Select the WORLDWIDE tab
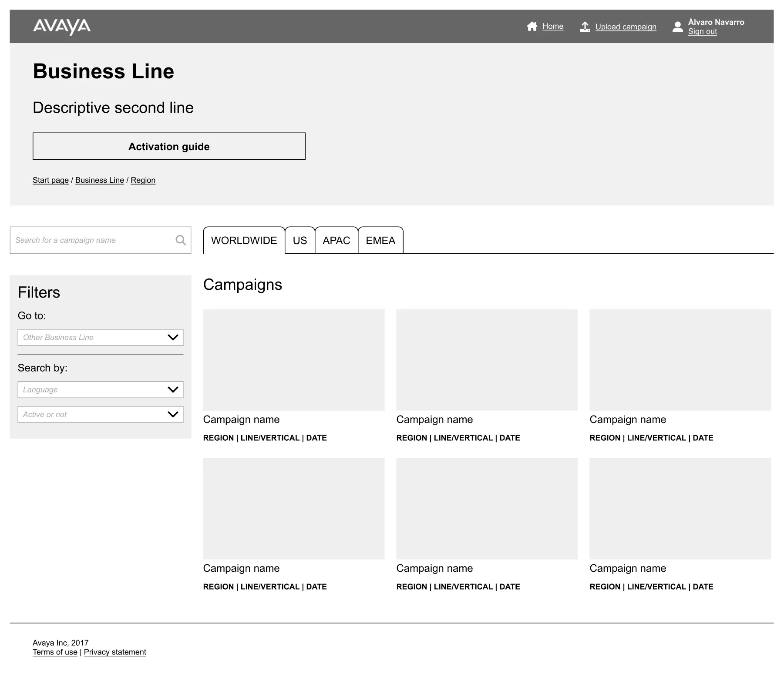 (x=244, y=240)
